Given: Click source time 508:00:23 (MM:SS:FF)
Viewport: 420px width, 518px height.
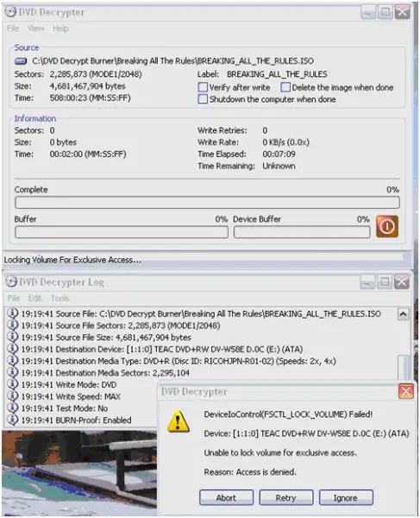Looking at the screenshot, I should (x=90, y=98).
